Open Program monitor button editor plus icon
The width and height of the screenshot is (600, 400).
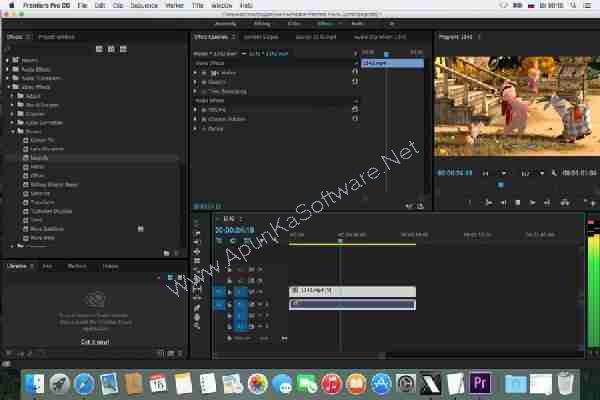pyautogui.click(x=592, y=203)
